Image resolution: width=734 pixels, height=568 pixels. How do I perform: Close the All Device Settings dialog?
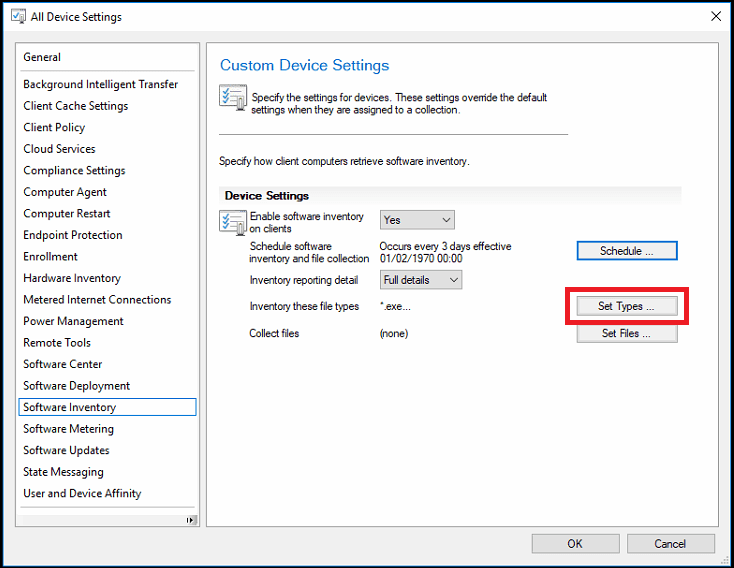coord(716,16)
